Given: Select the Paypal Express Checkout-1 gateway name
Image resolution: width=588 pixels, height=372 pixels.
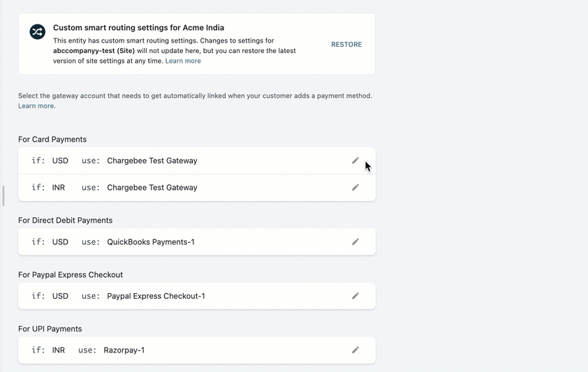Looking at the screenshot, I should pos(156,296).
